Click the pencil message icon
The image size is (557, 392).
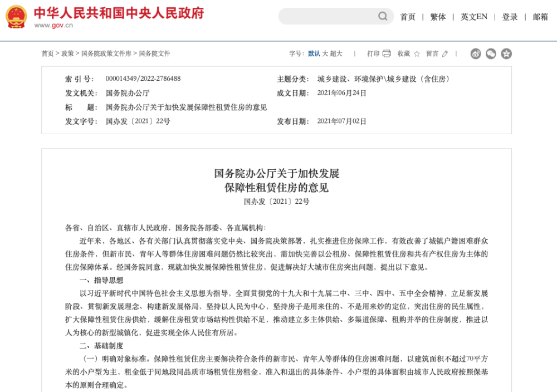445,53
